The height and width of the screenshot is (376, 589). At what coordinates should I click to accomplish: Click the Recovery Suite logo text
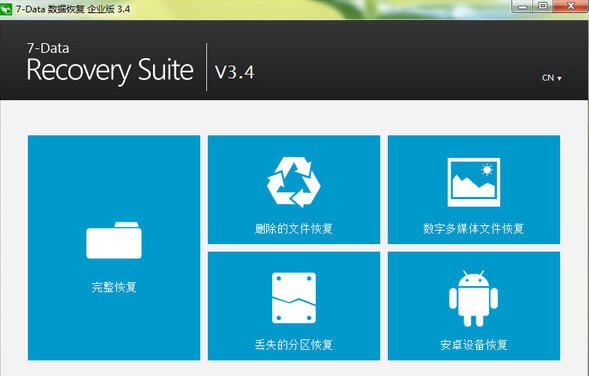point(110,70)
